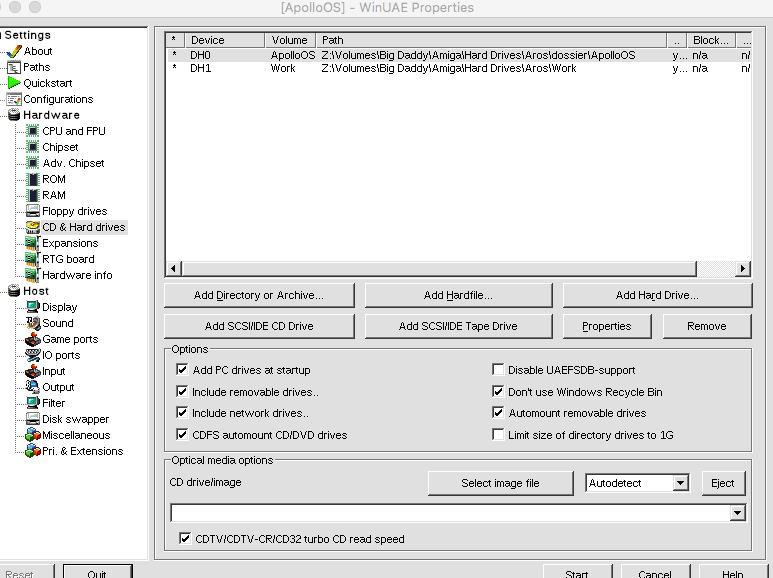This screenshot has height=578, width=773.
Task: Toggle Automount removable drives checkbox
Action: pyautogui.click(x=498, y=413)
